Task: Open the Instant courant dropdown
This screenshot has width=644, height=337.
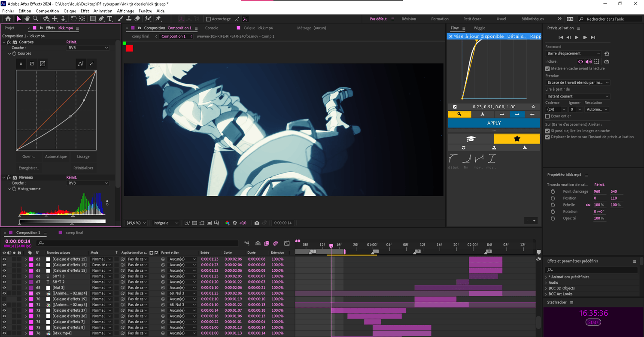Action: point(577,96)
